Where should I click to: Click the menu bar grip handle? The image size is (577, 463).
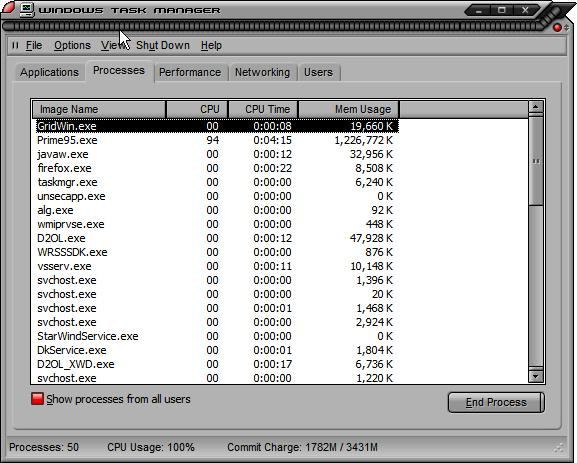click(x=15, y=45)
